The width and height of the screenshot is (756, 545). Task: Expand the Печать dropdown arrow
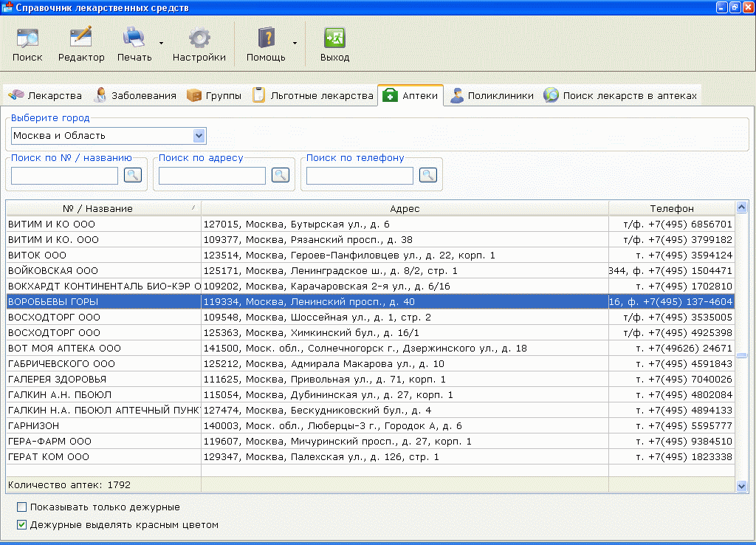[x=161, y=44]
